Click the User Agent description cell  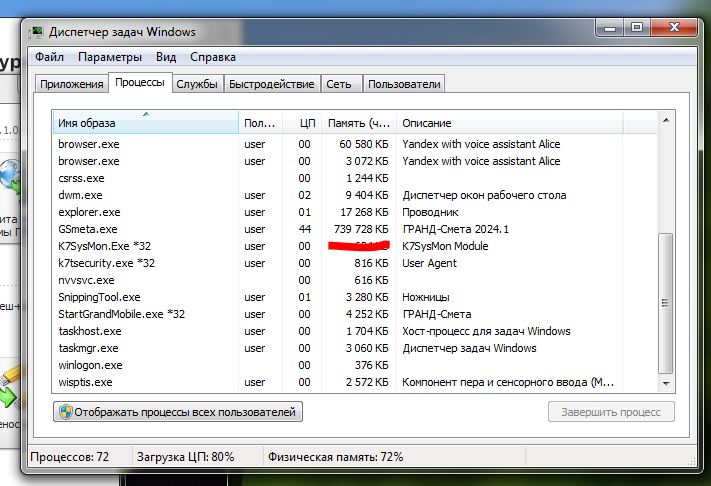pos(429,263)
